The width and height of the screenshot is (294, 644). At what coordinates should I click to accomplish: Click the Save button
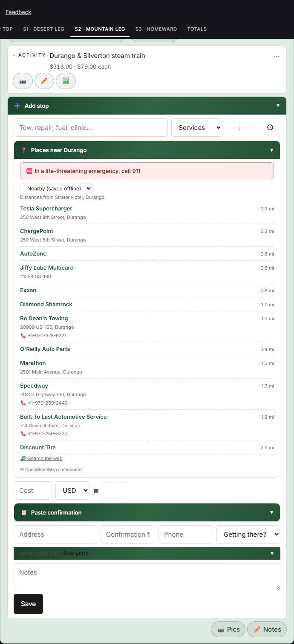point(28,604)
